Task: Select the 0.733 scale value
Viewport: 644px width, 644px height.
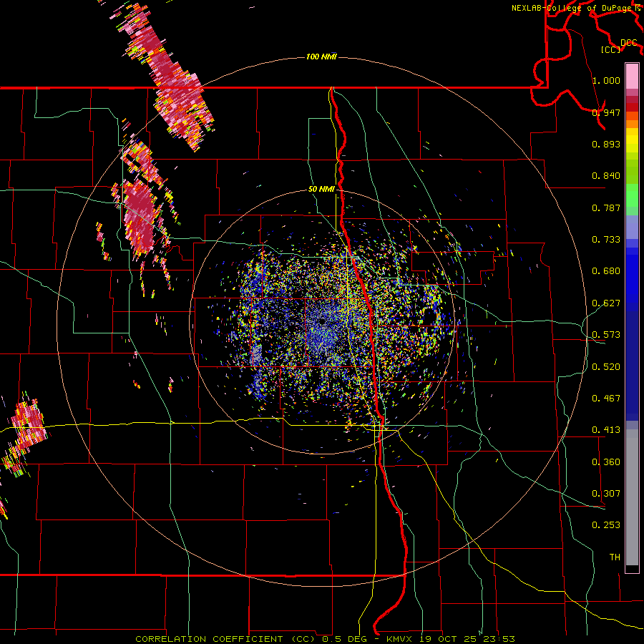Action: click(606, 240)
